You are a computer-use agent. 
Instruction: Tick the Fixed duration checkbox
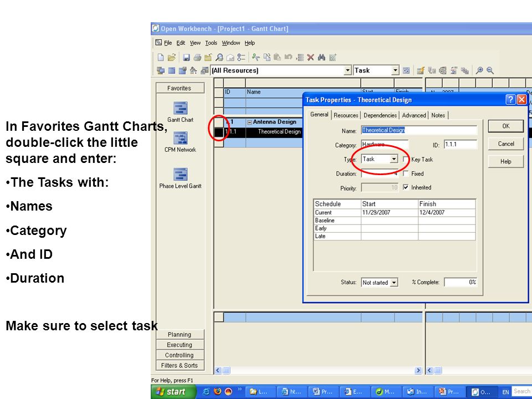[406, 173]
